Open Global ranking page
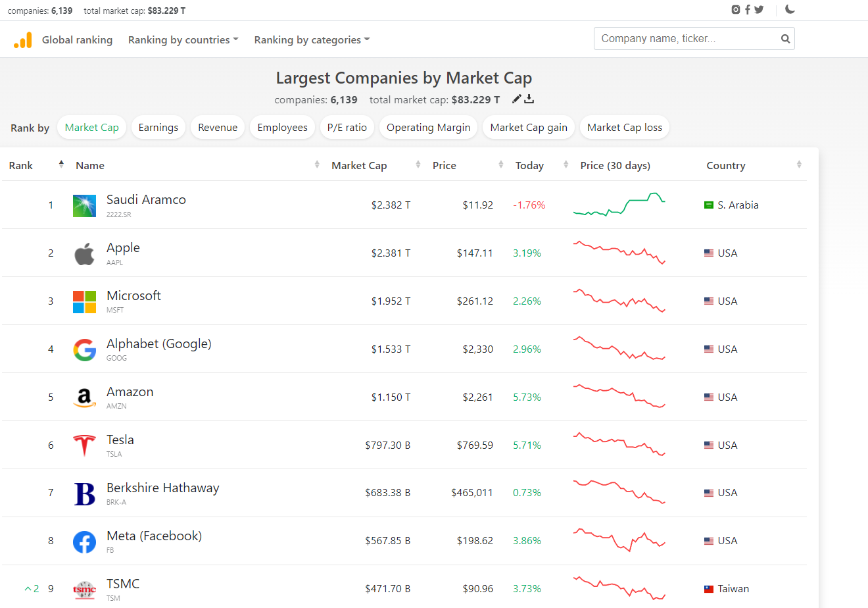Viewport: 868px width, 608px height. 77,40
